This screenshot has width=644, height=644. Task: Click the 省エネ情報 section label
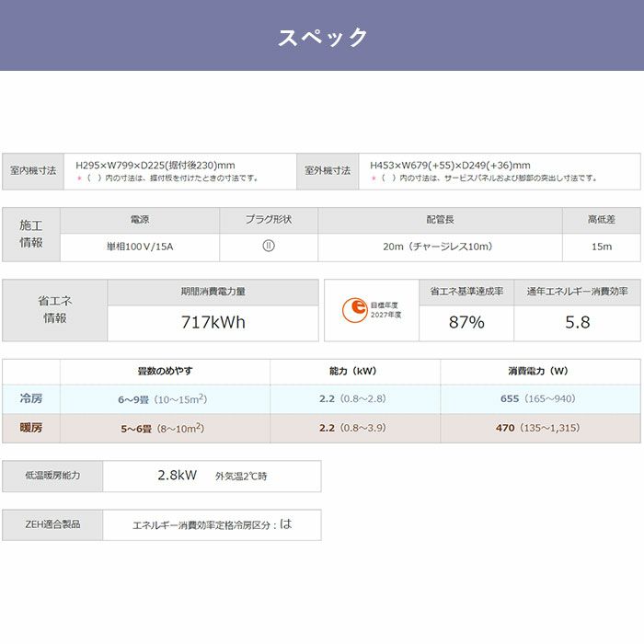[55, 310]
